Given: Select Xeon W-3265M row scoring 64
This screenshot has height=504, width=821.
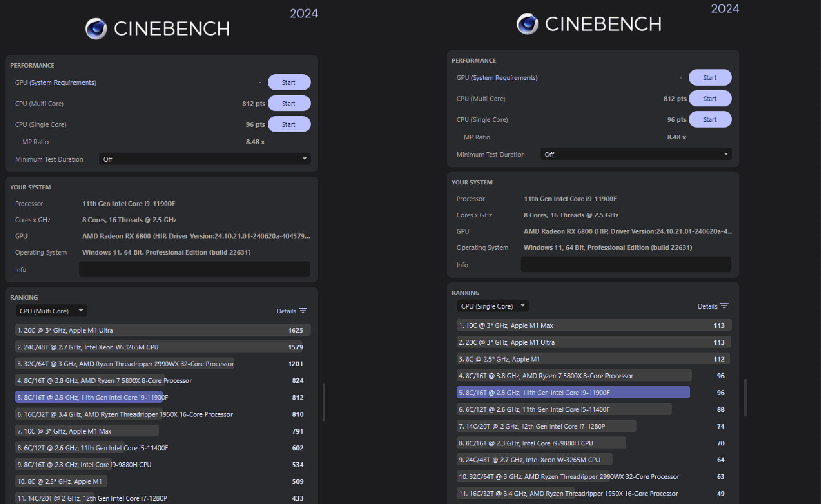Looking at the screenshot, I should [594, 459].
